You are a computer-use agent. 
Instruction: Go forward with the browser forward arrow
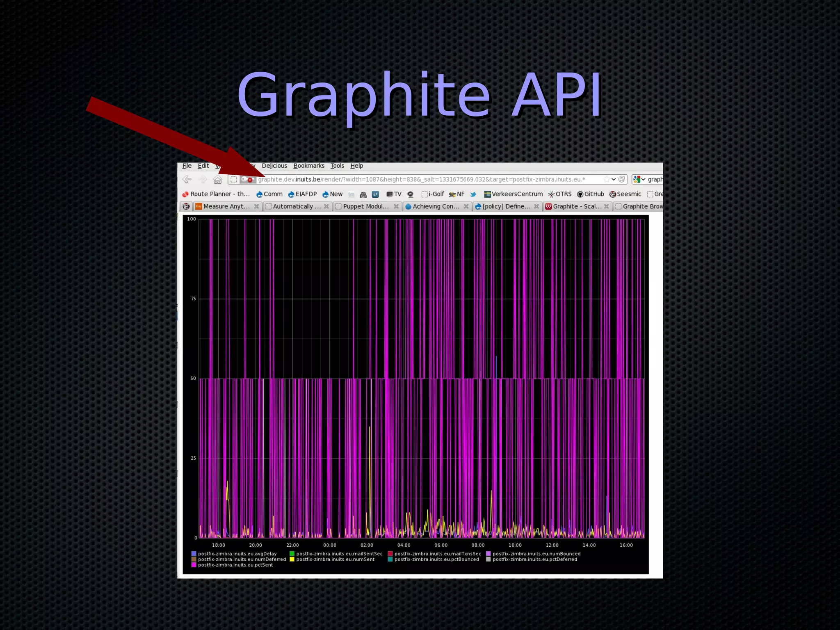[x=202, y=179]
